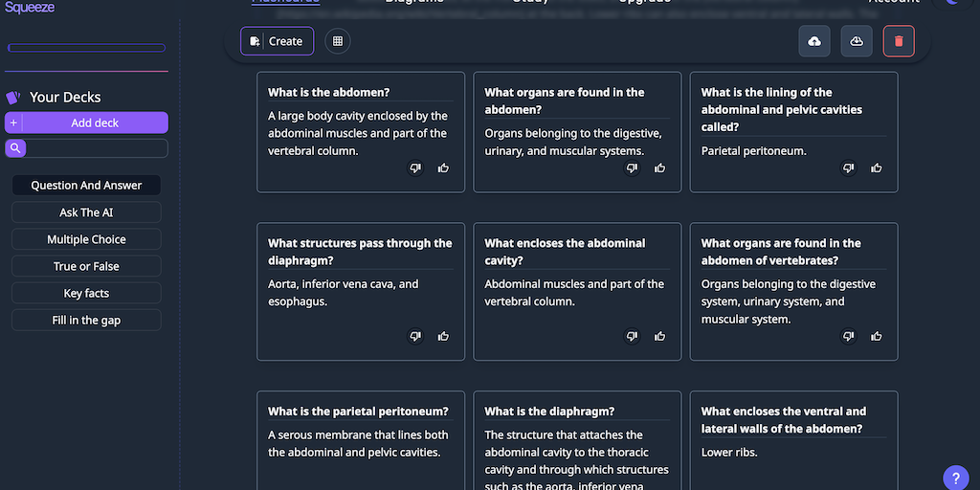Click the red trash delete icon

click(899, 41)
